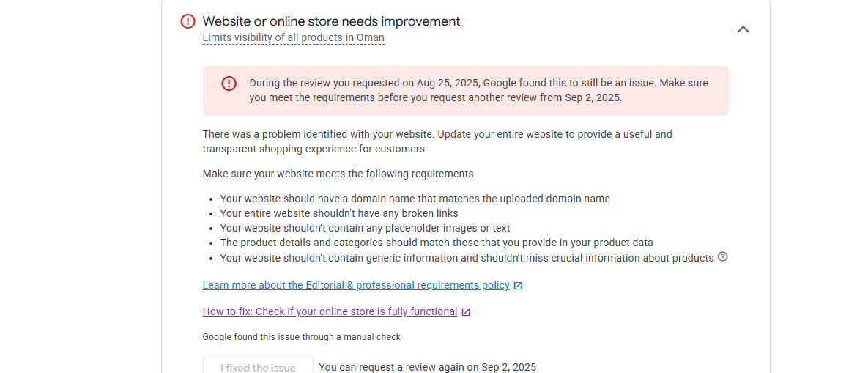
Task: Click the request review again on Sep 2 text
Action: tap(428, 367)
